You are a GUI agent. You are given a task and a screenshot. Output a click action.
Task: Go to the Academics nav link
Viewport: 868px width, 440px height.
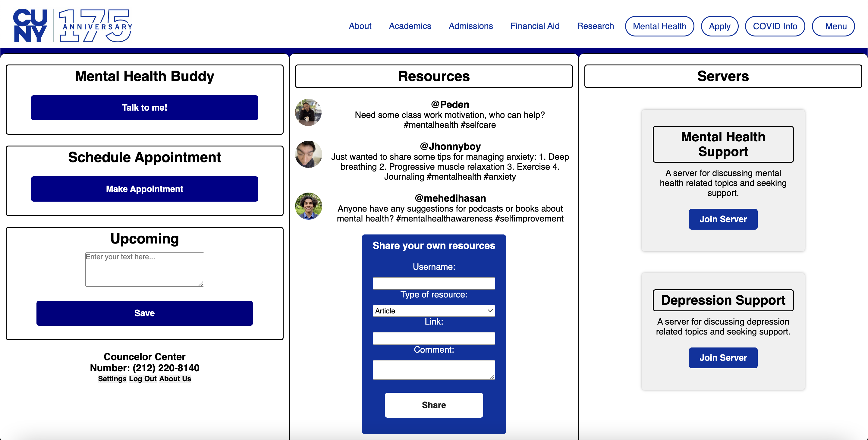point(410,26)
